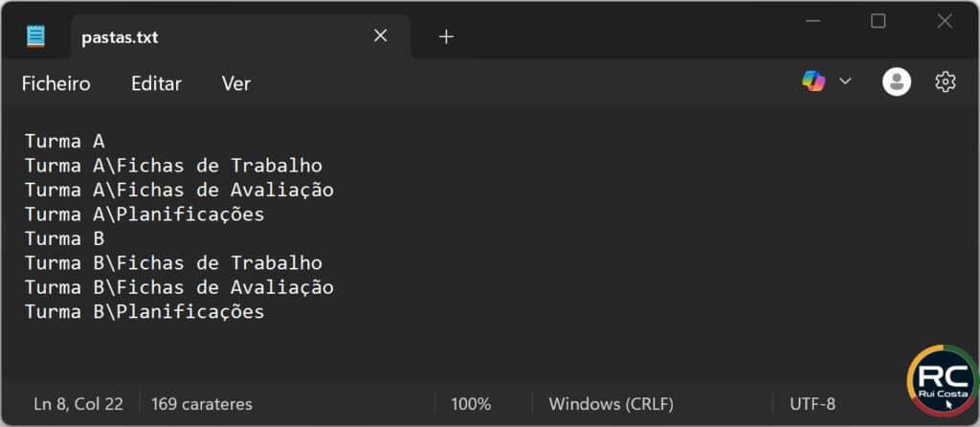Maximize the Notepad window
The image size is (980, 427).
coord(878,21)
